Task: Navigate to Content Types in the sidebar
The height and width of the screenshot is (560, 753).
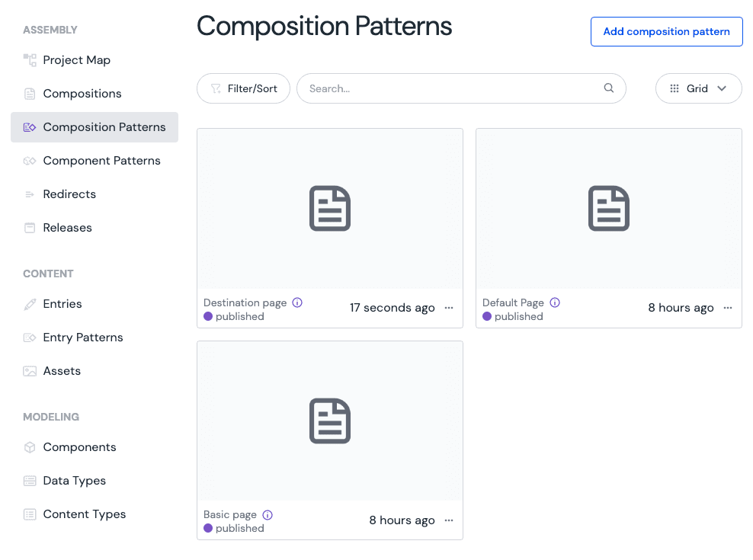Action: (x=29, y=514)
